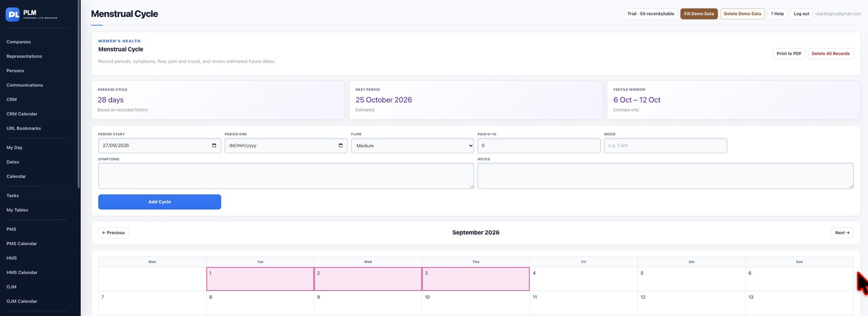Screen dimensions: 868x316
Task: Click the '25 October 2026' next period value
Action: click(384, 100)
